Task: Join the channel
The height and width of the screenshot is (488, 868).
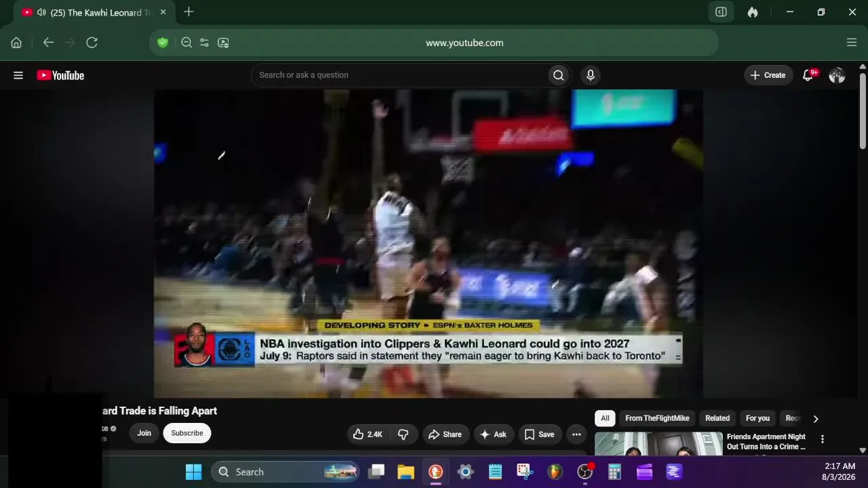Action: [x=144, y=433]
